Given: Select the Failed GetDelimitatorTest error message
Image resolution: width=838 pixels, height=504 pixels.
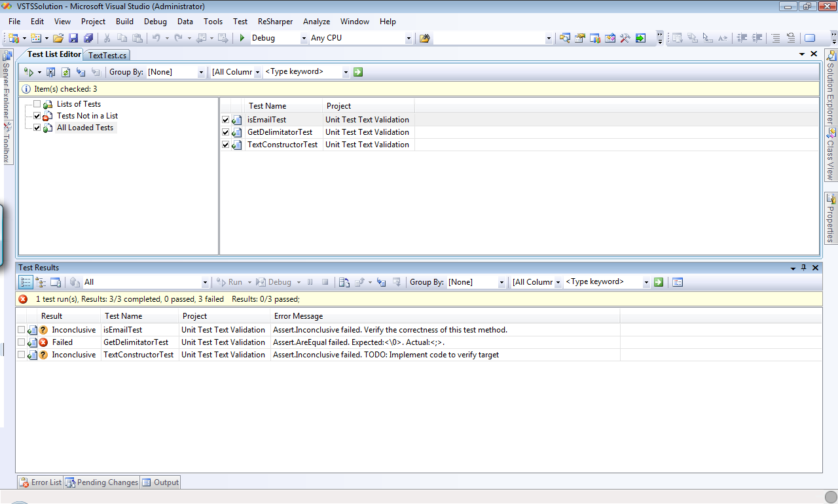Looking at the screenshot, I should point(359,342).
